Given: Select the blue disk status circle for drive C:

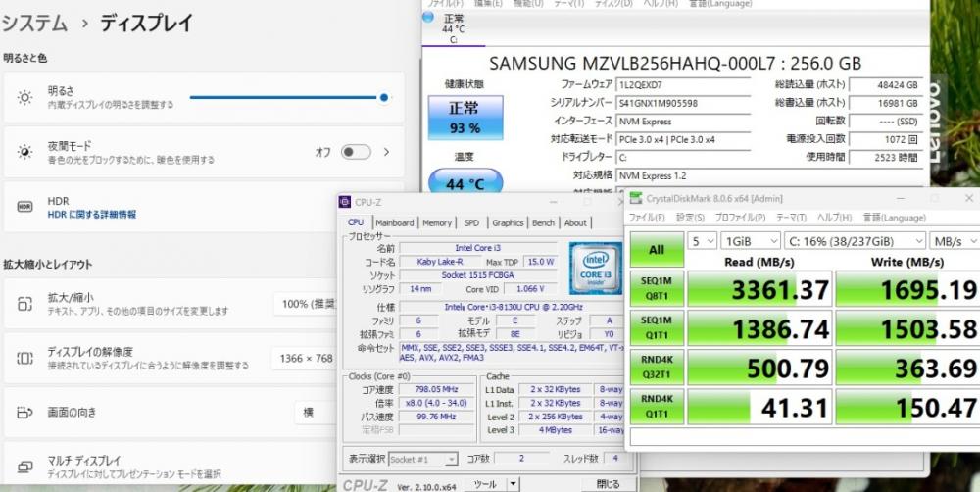Looking at the screenshot, I should coord(428,17).
